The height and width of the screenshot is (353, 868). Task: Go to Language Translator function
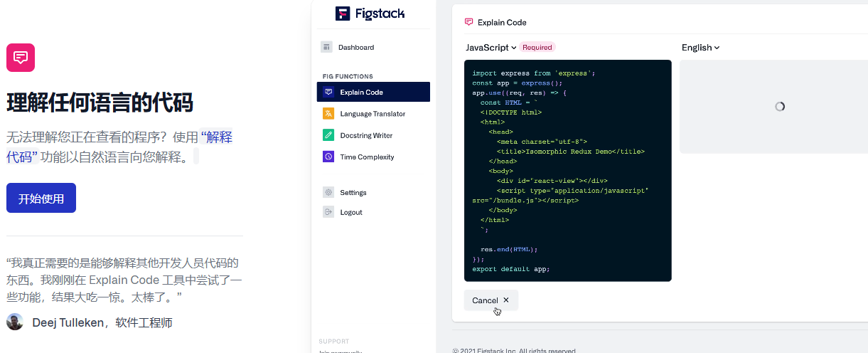[373, 114]
